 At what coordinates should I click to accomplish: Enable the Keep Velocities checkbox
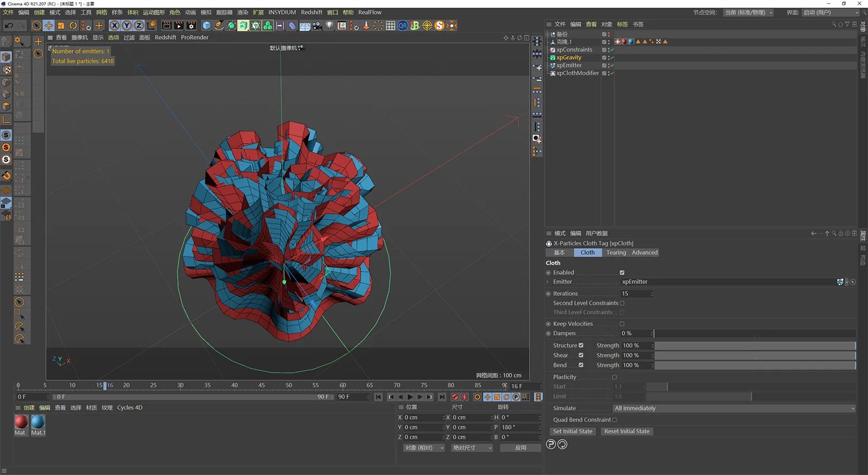[622, 324]
